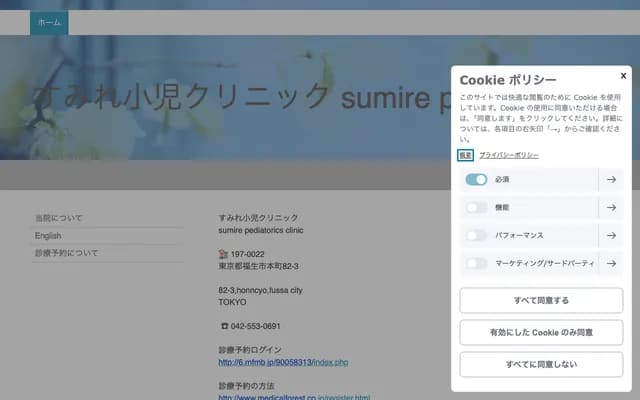
Task: Close the Cookie policy dialog
Action: [x=623, y=75]
